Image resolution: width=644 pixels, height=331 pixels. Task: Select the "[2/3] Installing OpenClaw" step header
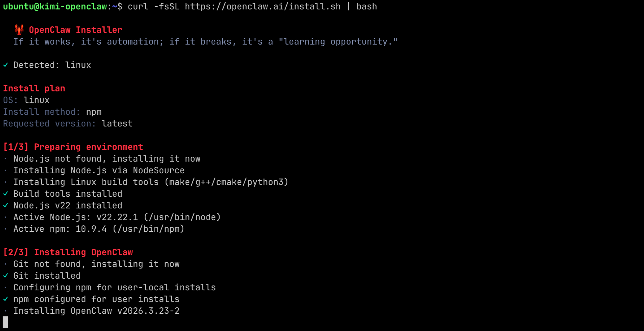(x=68, y=252)
